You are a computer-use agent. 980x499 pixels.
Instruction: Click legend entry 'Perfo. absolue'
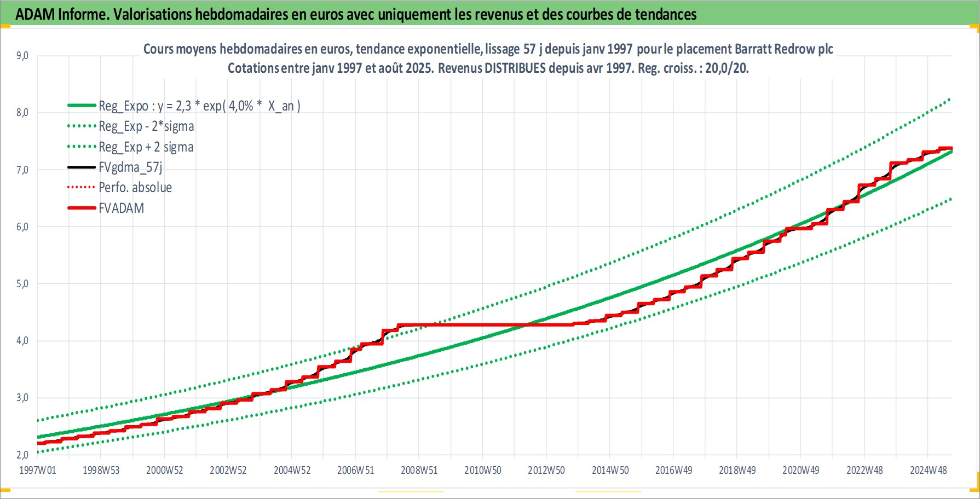(x=135, y=188)
